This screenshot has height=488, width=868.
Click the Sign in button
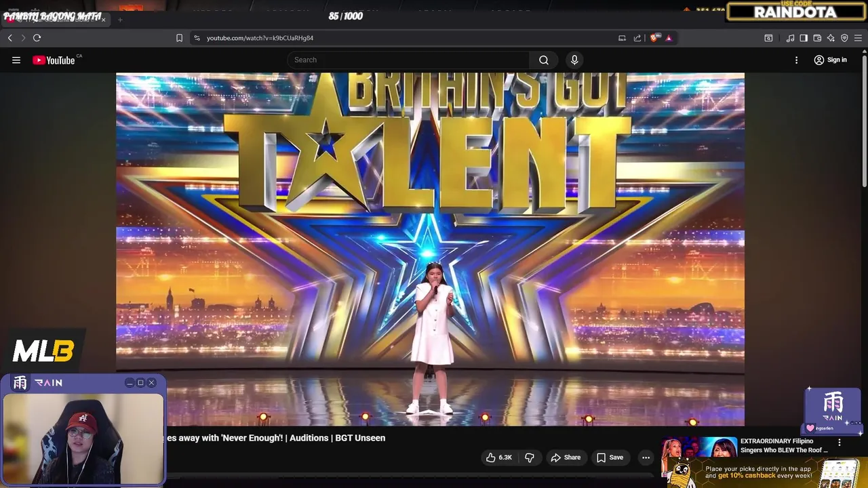pos(830,60)
